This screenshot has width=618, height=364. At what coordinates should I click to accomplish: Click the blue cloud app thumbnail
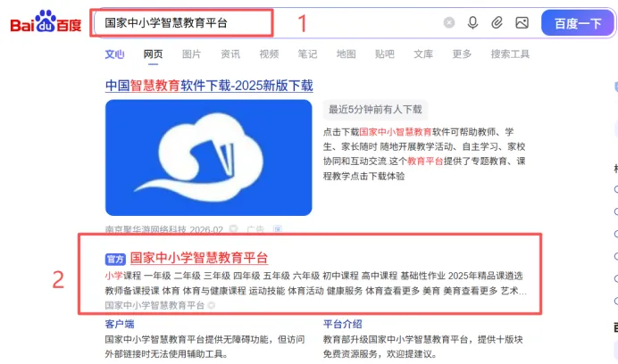[208, 158]
